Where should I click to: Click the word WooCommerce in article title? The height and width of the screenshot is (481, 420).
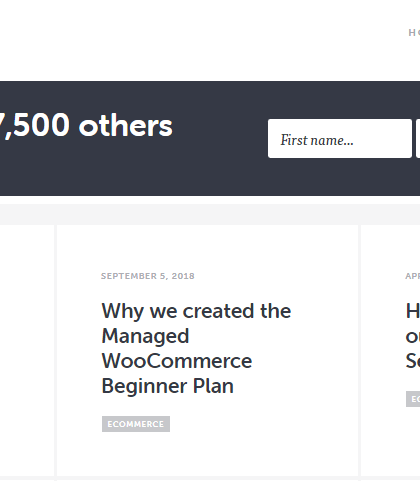point(177,361)
